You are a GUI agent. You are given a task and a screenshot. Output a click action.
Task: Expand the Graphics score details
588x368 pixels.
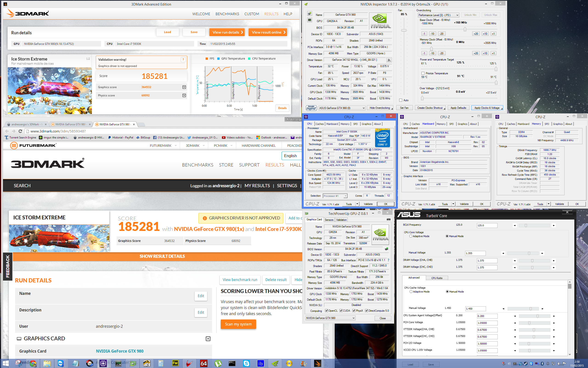tap(184, 87)
